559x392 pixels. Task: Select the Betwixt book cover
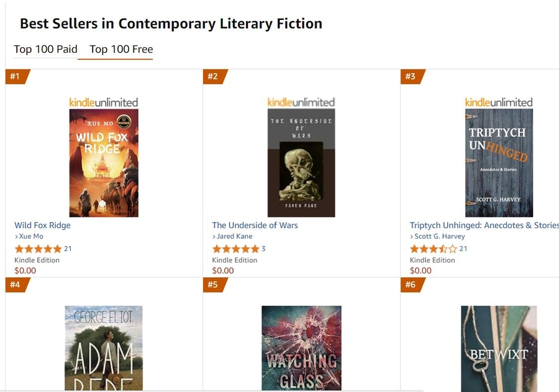click(499, 348)
